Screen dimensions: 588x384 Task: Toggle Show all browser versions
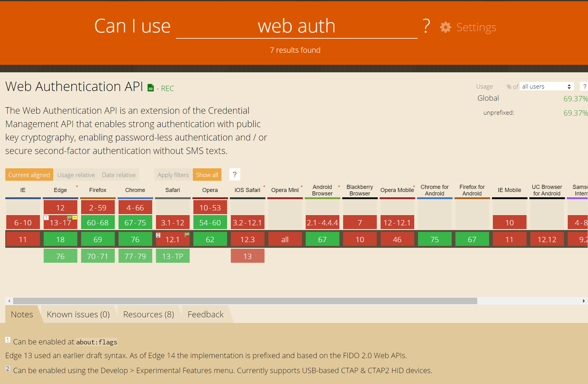point(207,175)
